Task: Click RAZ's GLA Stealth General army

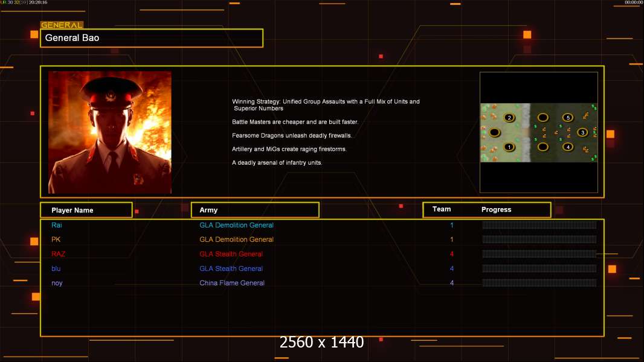Action: (x=231, y=254)
